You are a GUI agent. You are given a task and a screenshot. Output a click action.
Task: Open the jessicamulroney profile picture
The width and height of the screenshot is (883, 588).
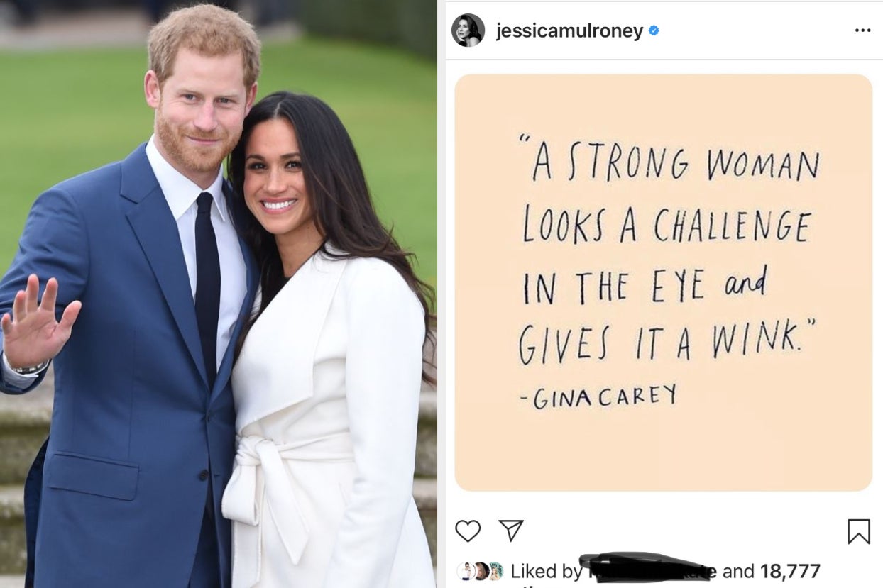[468, 30]
